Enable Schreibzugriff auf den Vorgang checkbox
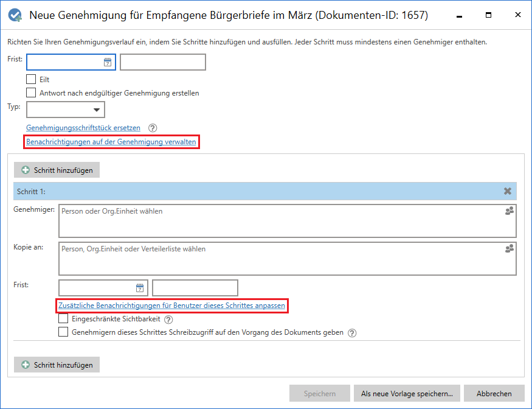This screenshot has height=409, width=532. (x=63, y=332)
